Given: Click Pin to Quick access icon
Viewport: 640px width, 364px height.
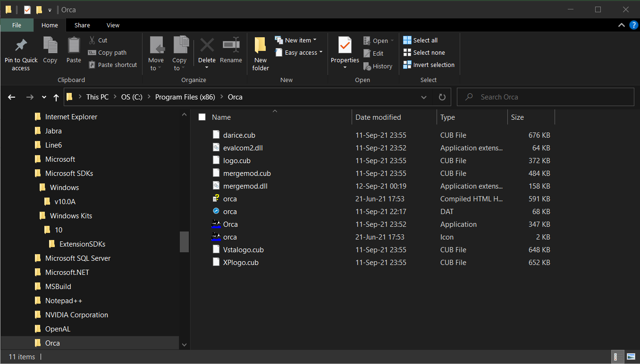Looking at the screenshot, I should (x=21, y=45).
